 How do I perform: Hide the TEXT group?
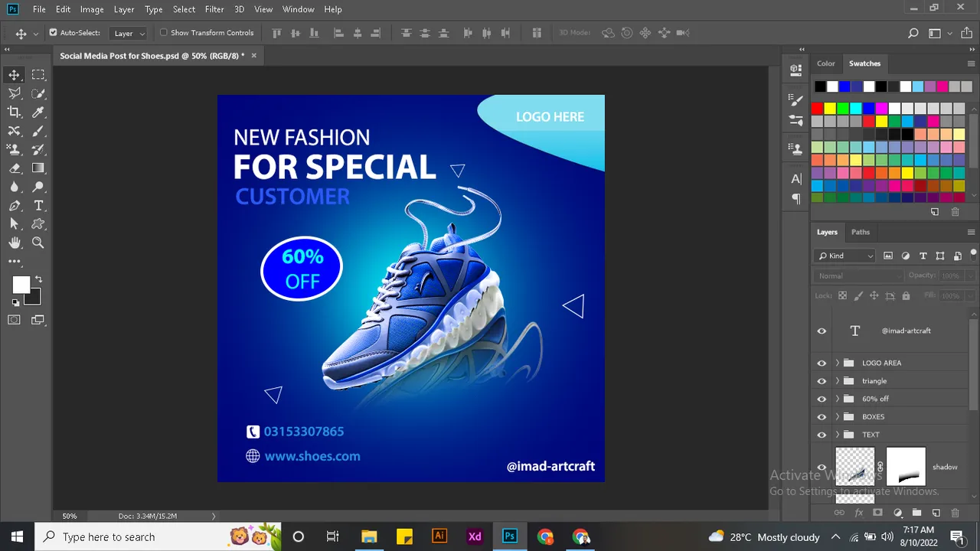pyautogui.click(x=822, y=435)
